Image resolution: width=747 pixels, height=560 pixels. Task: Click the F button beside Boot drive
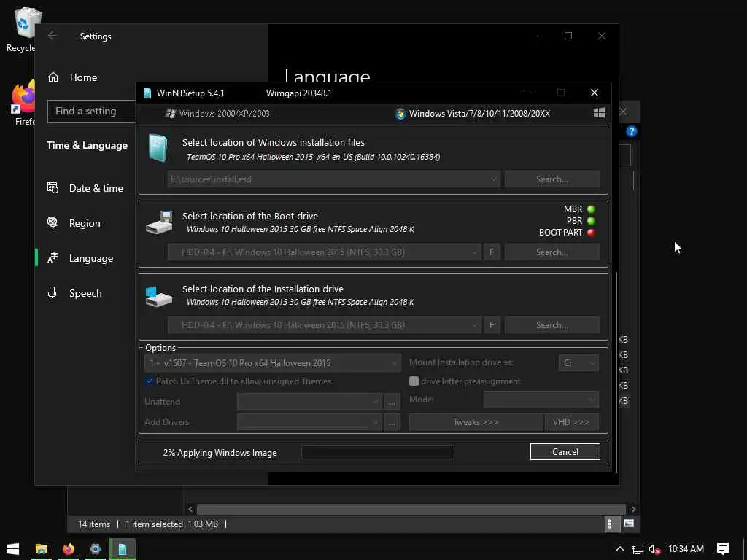(x=492, y=252)
